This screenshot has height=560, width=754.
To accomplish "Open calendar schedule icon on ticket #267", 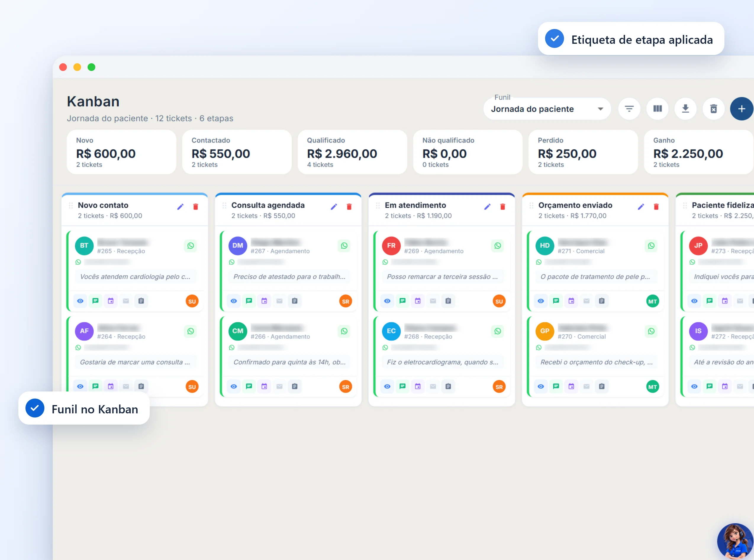I will click(264, 301).
